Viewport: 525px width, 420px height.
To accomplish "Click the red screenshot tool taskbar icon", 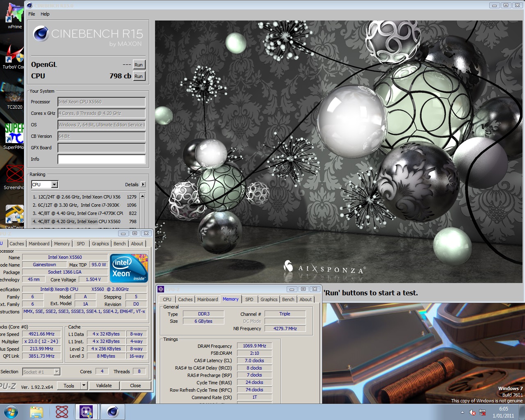I will pos(62,412).
